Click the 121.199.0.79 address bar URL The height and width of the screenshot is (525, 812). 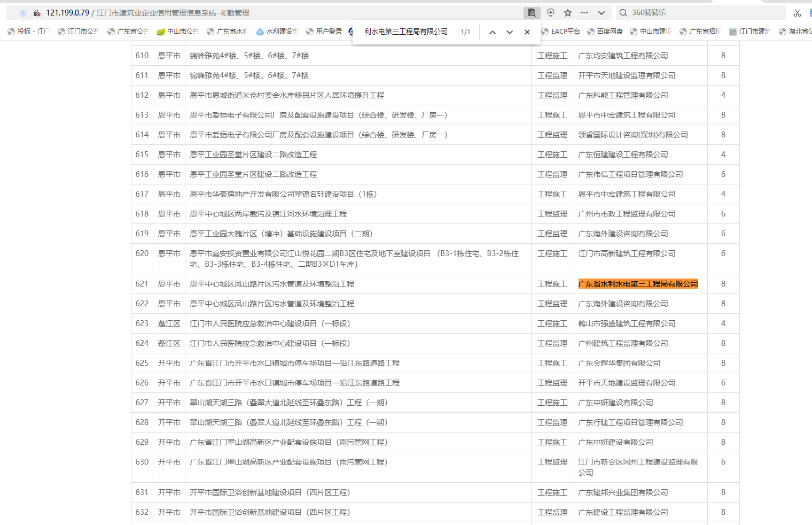[67, 13]
